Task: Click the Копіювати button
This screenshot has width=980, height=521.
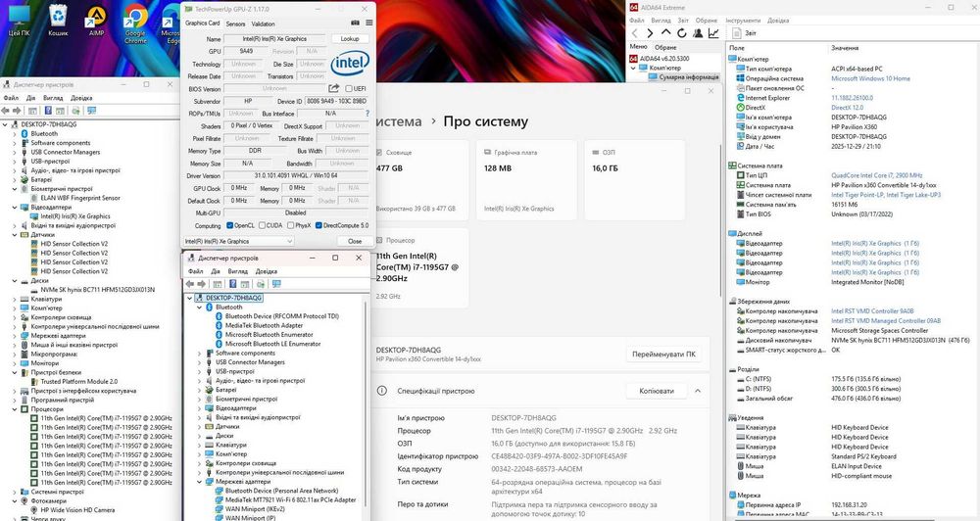Action: tap(657, 391)
